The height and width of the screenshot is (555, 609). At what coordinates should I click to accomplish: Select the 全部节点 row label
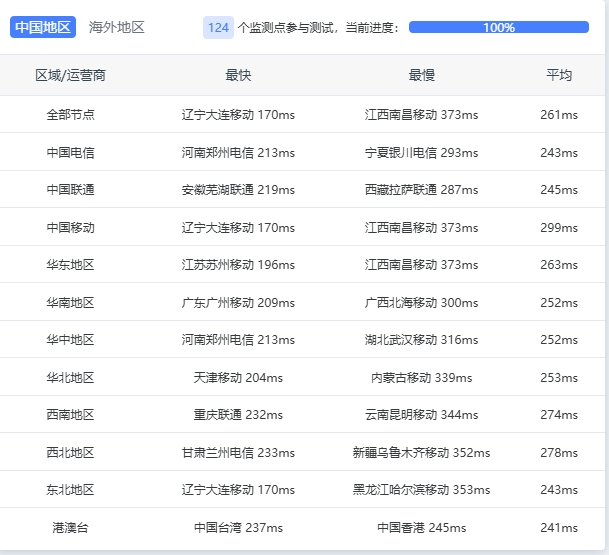70,115
